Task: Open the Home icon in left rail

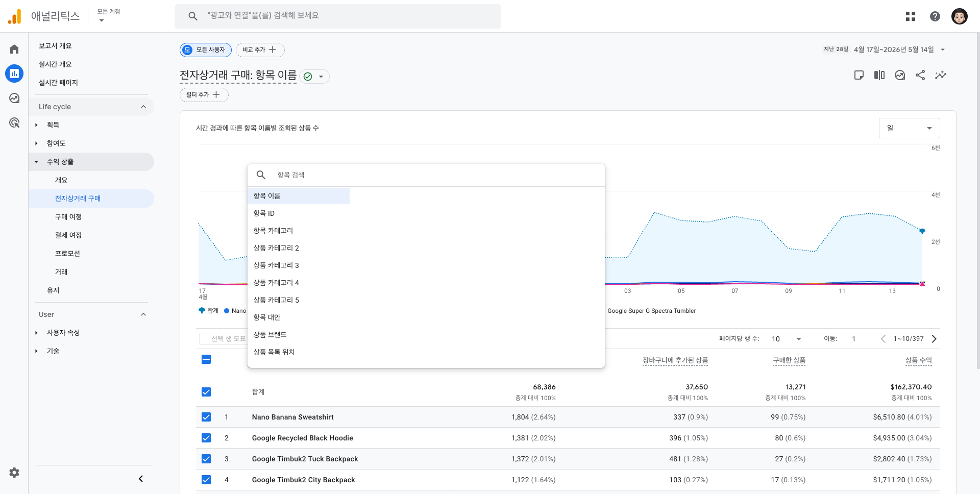Action: 14,49
